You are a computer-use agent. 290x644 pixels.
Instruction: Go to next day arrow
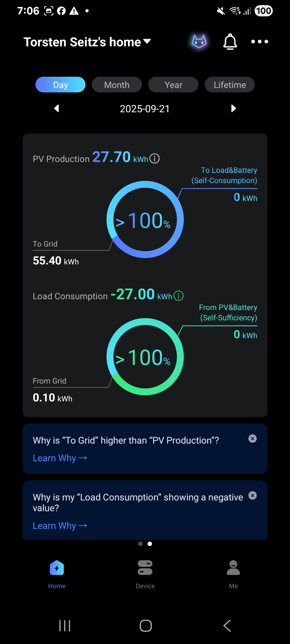[233, 108]
